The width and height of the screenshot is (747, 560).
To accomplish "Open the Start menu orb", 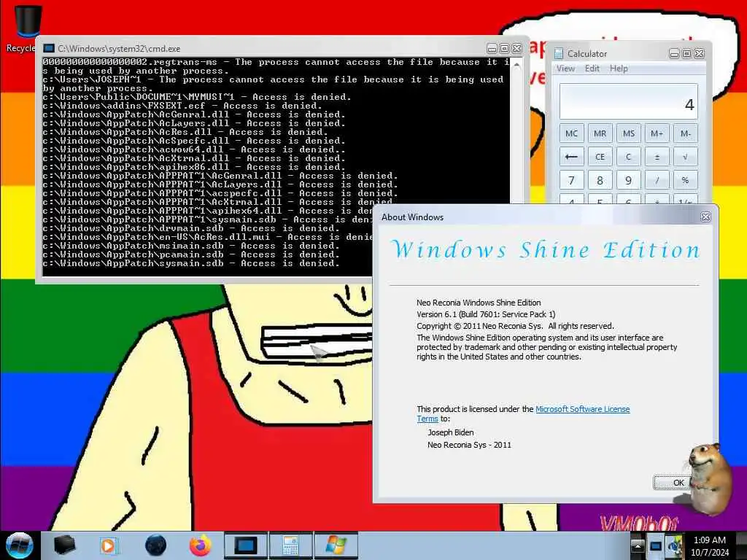I will (x=19, y=545).
